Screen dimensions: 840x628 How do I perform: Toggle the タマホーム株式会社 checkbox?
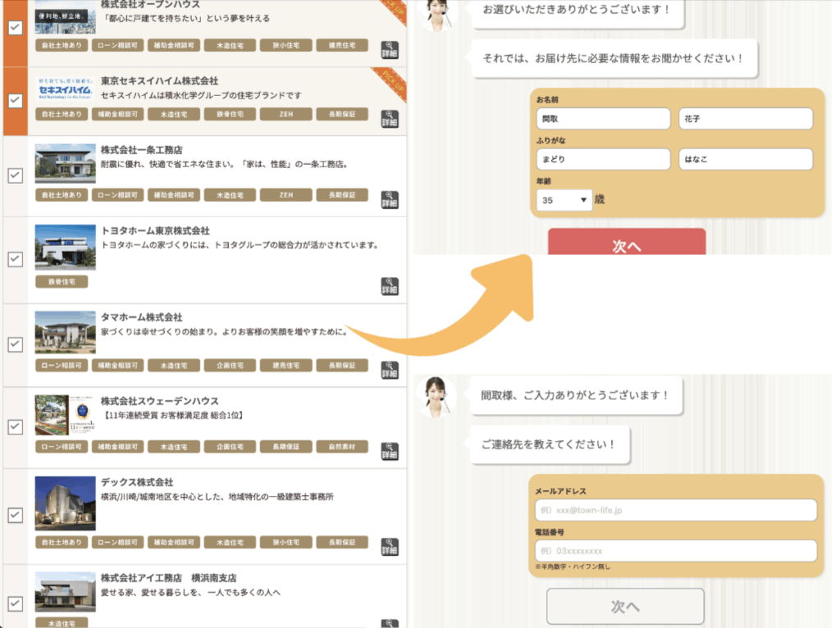coord(16,344)
